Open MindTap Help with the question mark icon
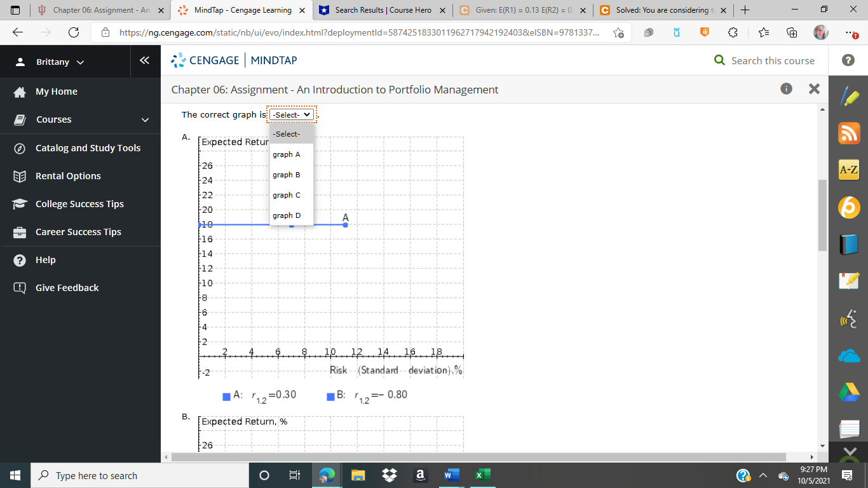 coord(848,61)
